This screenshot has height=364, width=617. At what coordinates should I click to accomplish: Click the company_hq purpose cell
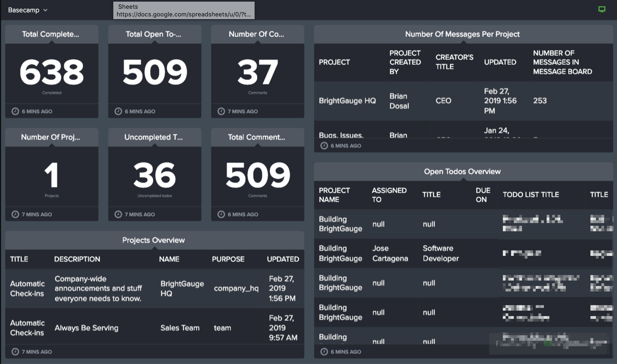click(236, 288)
